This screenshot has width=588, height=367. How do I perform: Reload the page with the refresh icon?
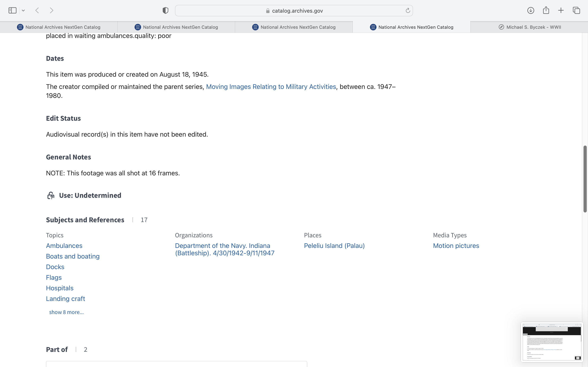click(x=408, y=10)
